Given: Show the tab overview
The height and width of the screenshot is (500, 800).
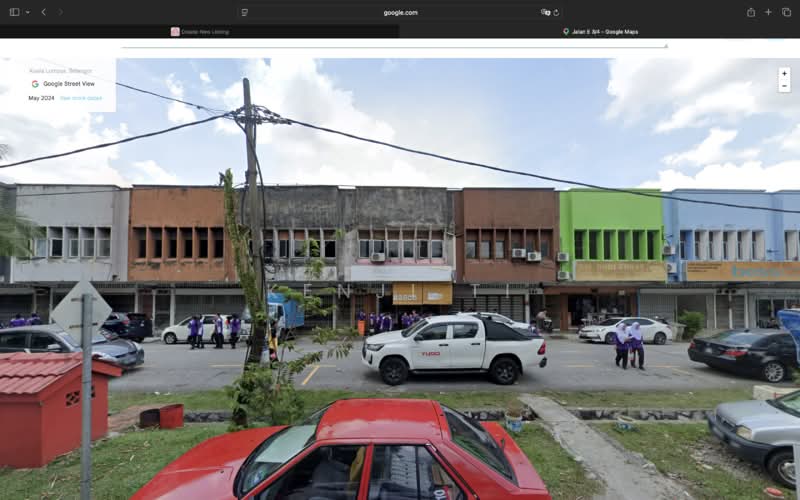Looking at the screenshot, I should [x=786, y=12].
